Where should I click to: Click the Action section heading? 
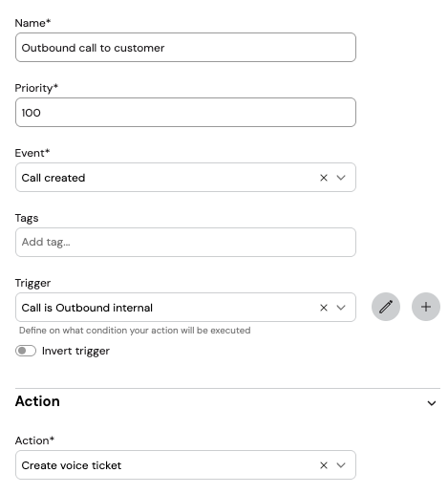click(x=37, y=401)
